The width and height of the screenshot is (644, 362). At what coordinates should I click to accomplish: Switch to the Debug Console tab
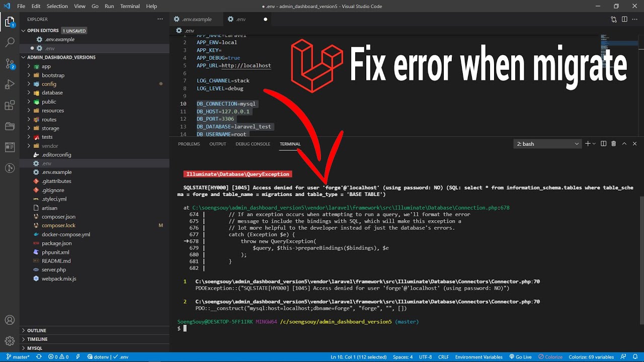(253, 144)
